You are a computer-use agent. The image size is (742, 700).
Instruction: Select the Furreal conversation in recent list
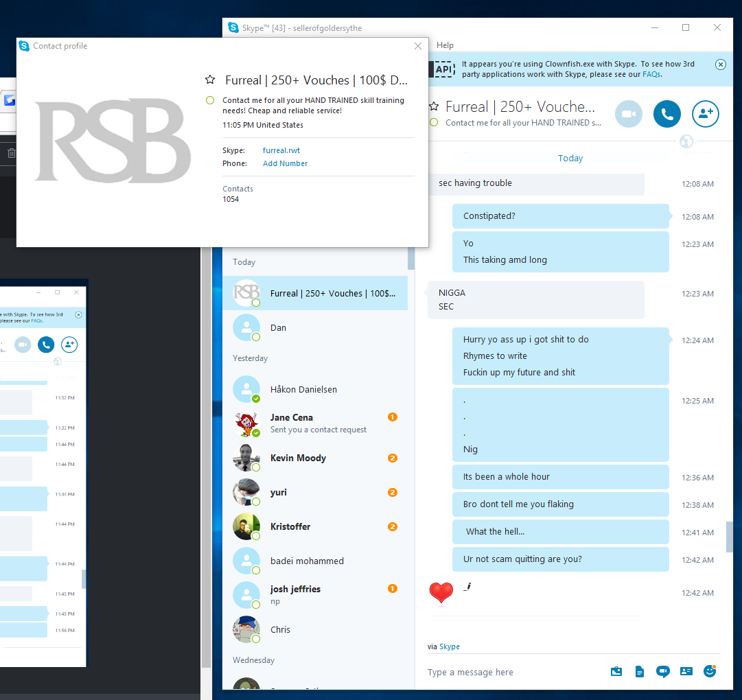[x=315, y=293]
